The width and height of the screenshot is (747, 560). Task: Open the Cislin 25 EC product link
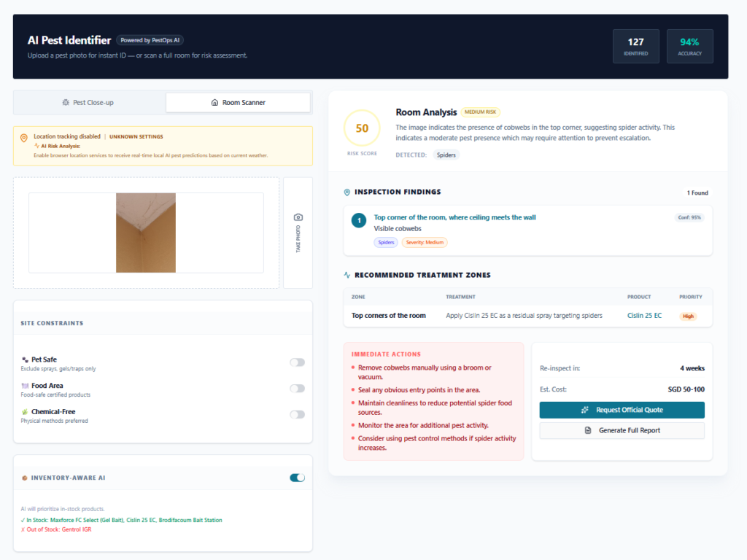(x=644, y=316)
